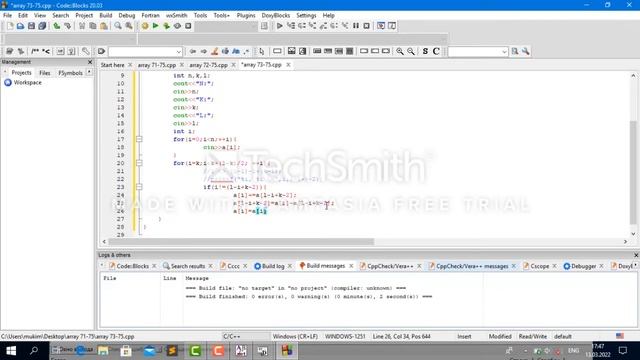This screenshot has width=640, height=360.
Task: Select the Workspace tree item
Action: pyautogui.click(x=27, y=82)
